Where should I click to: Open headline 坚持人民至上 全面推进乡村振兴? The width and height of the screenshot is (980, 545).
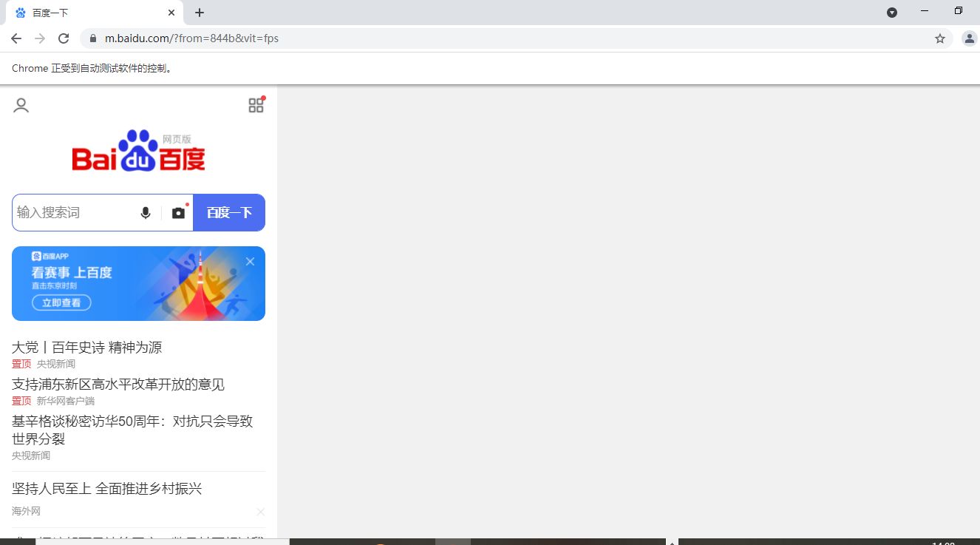(106, 489)
